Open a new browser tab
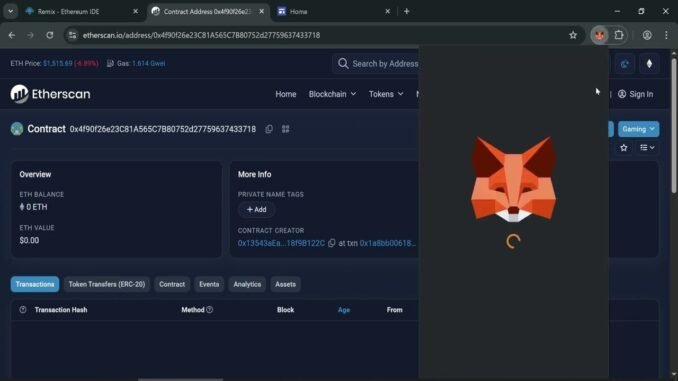The height and width of the screenshot is (381, 678). (406, 12)
